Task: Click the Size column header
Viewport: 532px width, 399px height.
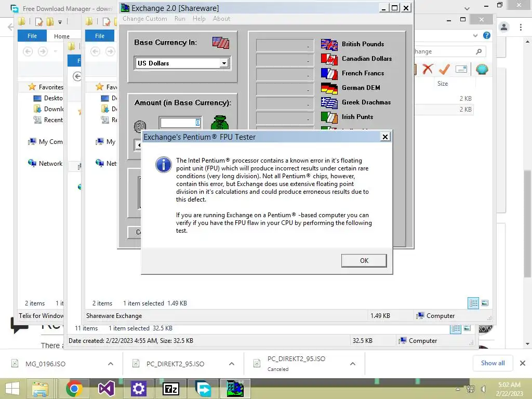Action: coord(443,84)
